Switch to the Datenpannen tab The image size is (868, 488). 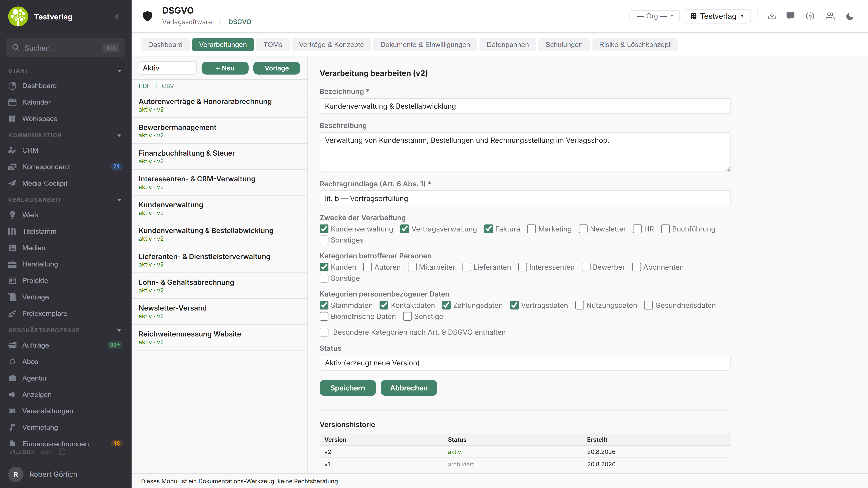click(507, 44)
